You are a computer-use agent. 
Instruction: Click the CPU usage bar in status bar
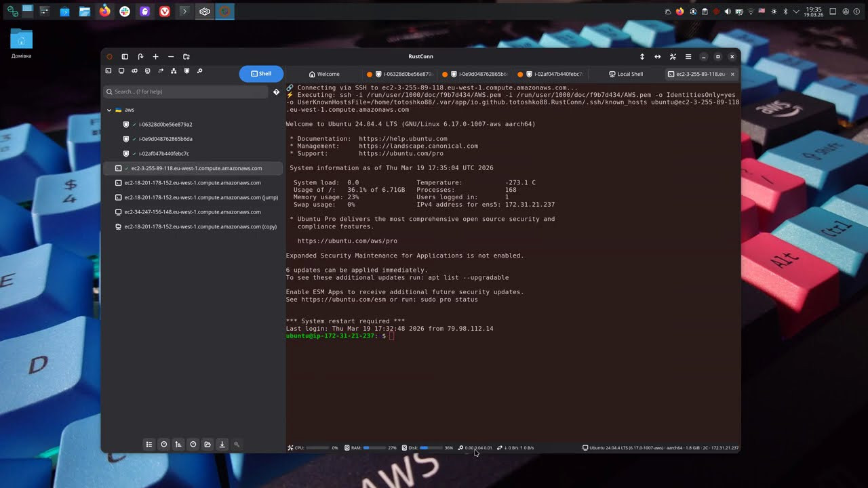tap(317, 448)
